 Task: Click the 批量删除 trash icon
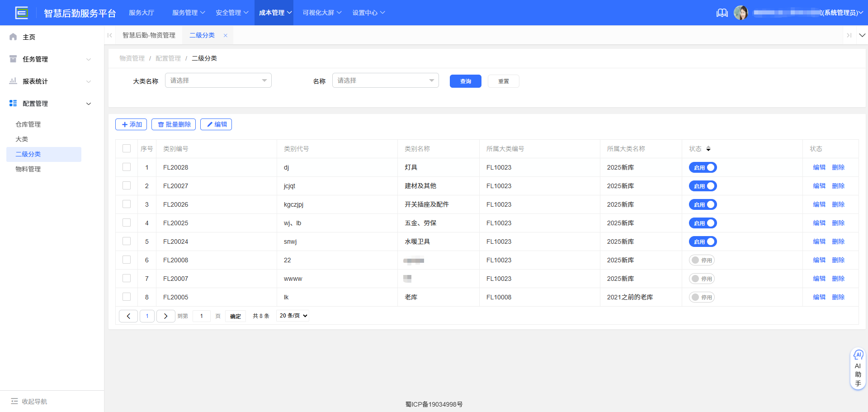point(162,124)
